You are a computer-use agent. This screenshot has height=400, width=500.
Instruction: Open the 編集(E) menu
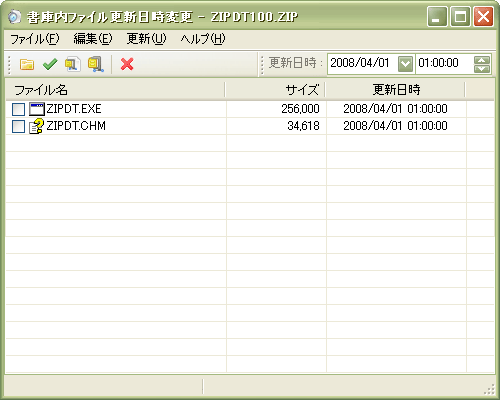point(93,39)
